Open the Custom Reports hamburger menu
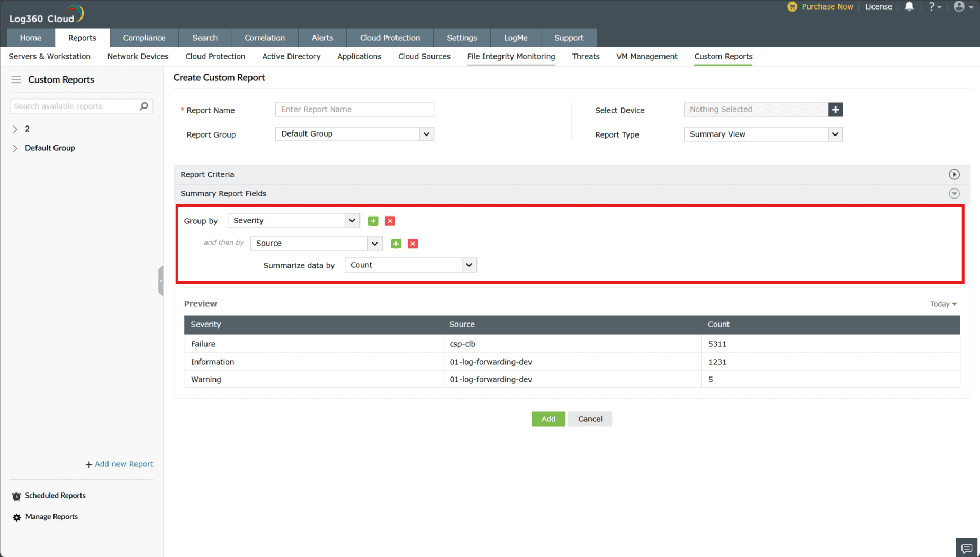Image resolution: width=980 pixels, height=557 pixels. pos(16,79)
